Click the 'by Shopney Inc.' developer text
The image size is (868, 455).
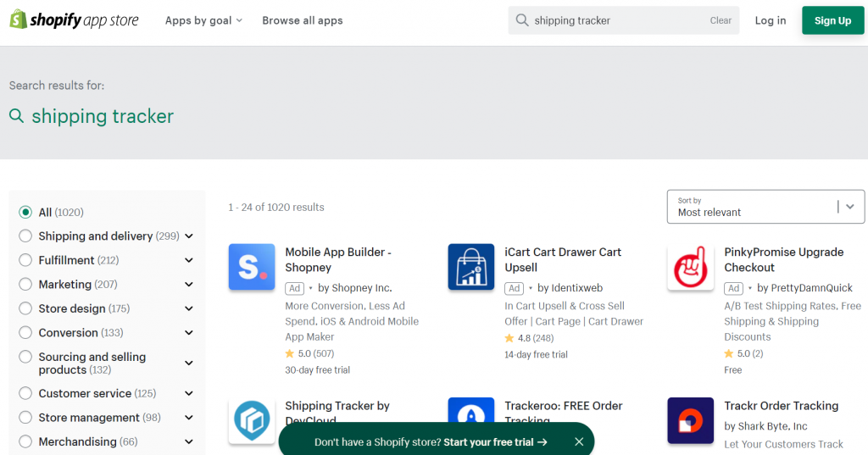pos(355,288)
